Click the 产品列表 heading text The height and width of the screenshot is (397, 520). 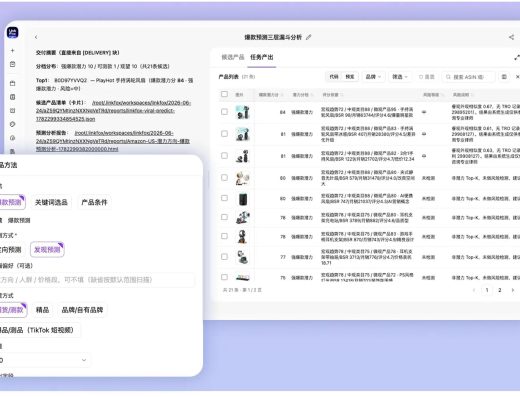[x=228, y=77]
